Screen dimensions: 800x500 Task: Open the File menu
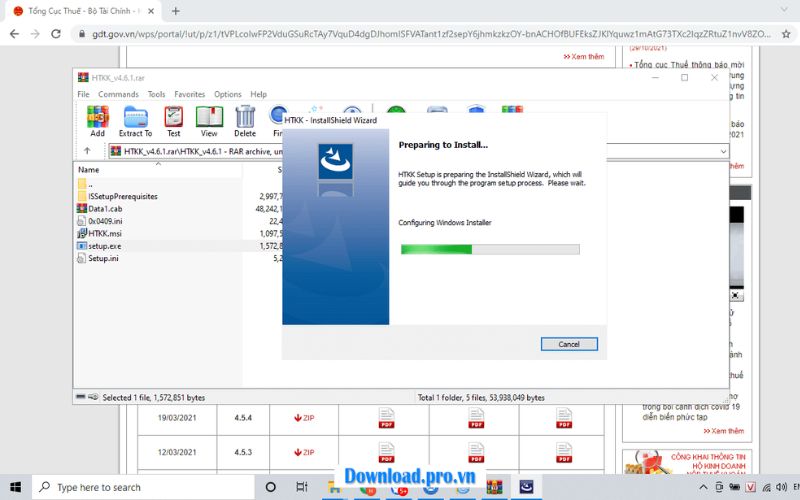(83, 94)
